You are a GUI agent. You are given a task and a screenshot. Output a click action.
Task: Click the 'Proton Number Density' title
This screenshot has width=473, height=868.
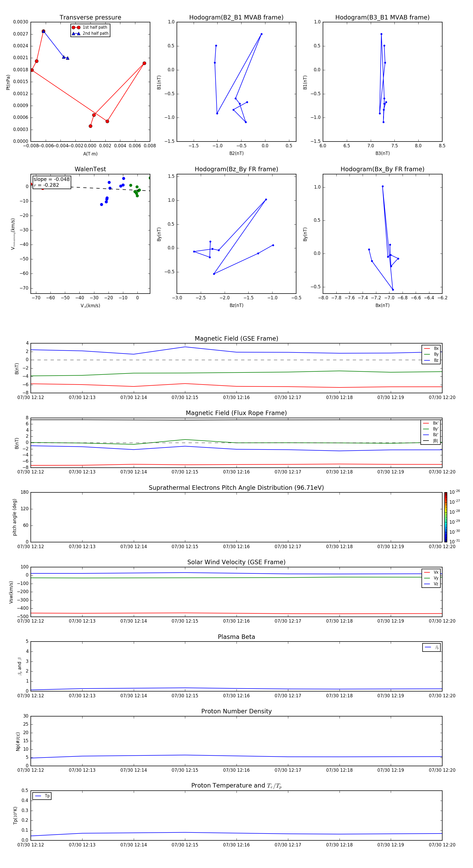[236, 711]
